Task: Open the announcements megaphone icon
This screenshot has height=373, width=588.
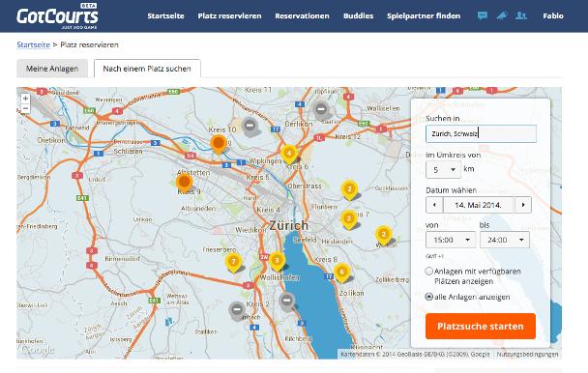Action: (x=502, y=15)
